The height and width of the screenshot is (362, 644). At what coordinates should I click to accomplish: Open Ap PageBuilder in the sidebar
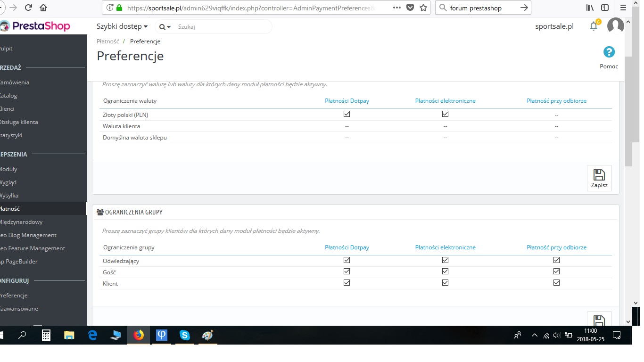(19, 262)
